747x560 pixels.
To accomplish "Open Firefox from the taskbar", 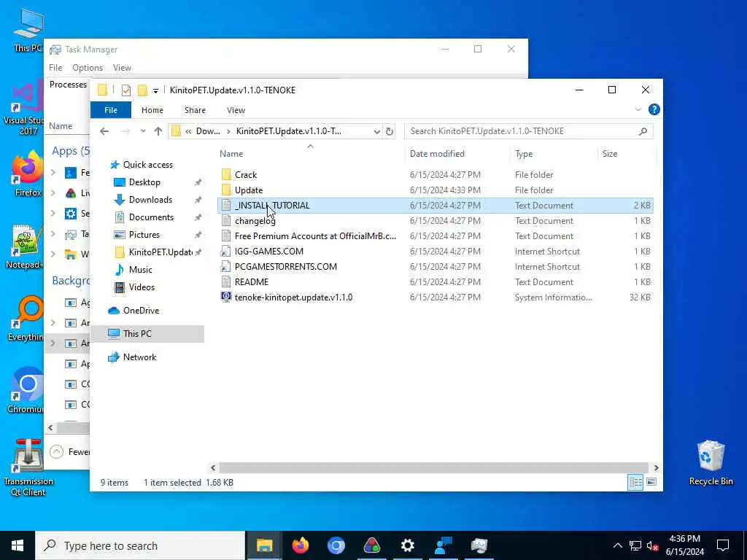I will pyautogui.click(x=300, y=545).
